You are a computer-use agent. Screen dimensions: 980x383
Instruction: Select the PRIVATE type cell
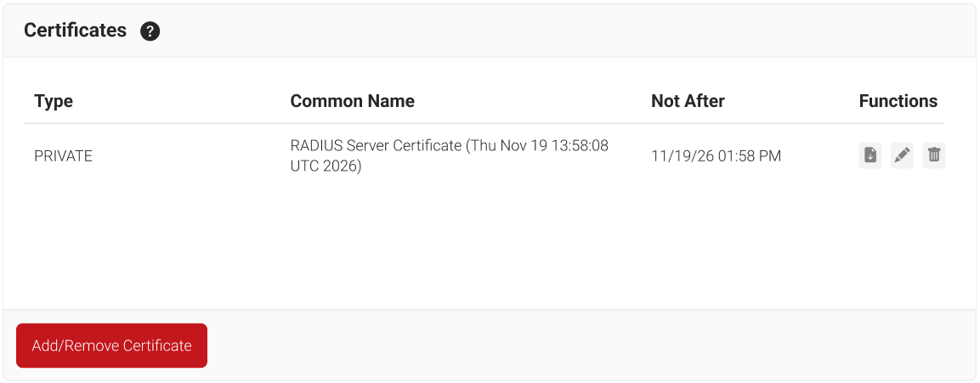coord(63,156)
